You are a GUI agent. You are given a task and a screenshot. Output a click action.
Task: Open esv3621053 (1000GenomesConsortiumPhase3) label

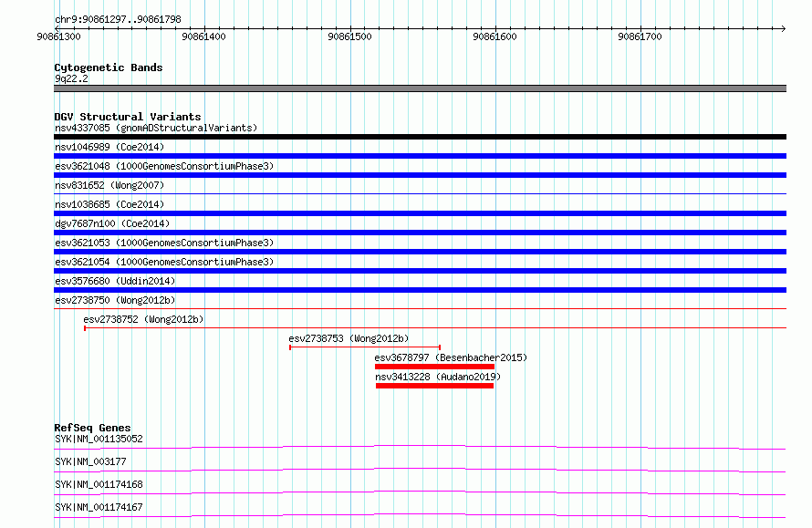point(164,243)
